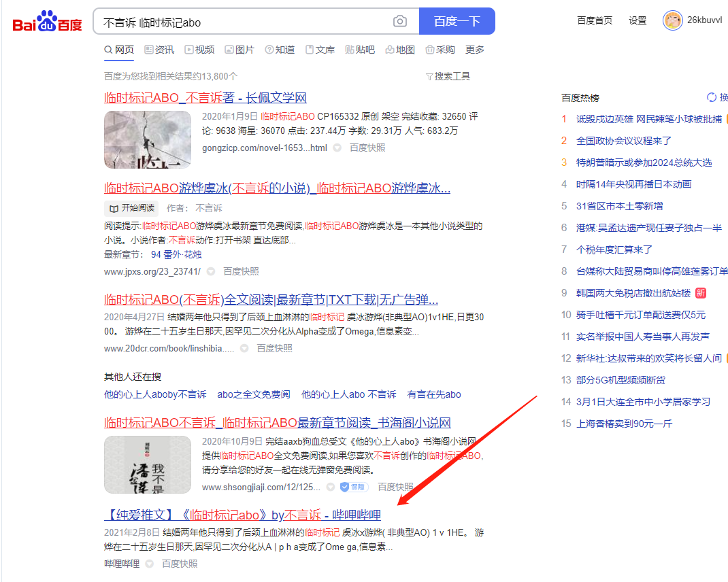Open 设置 settings menu
Viewport: 728px width, 582px height.
[638, 20]
